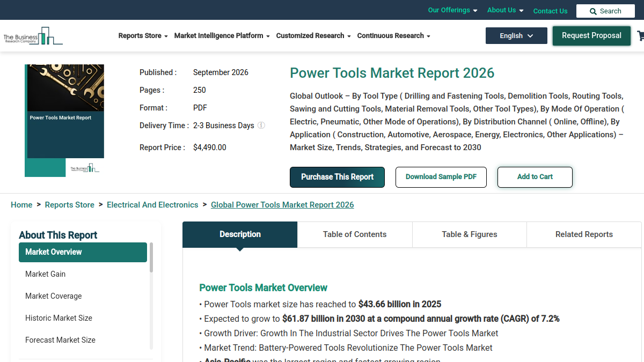Click Power Tools Market Overview heading
644x362 pixels.
(x=263, y=288)
